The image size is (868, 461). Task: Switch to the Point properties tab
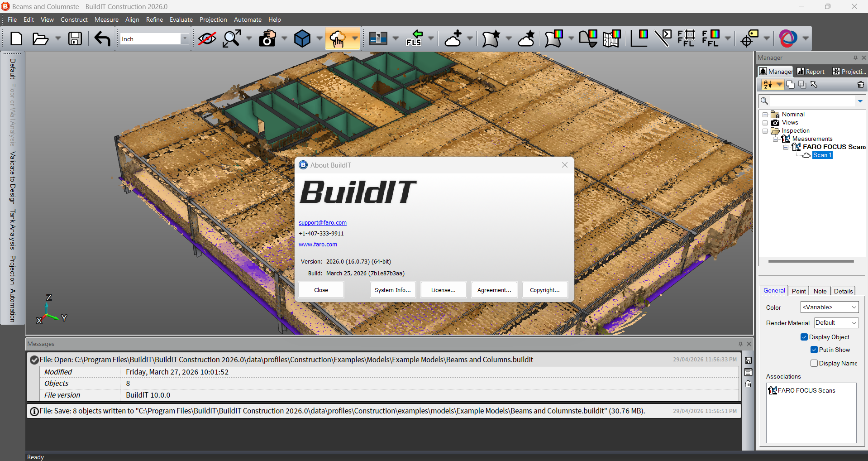coord(799,291)
